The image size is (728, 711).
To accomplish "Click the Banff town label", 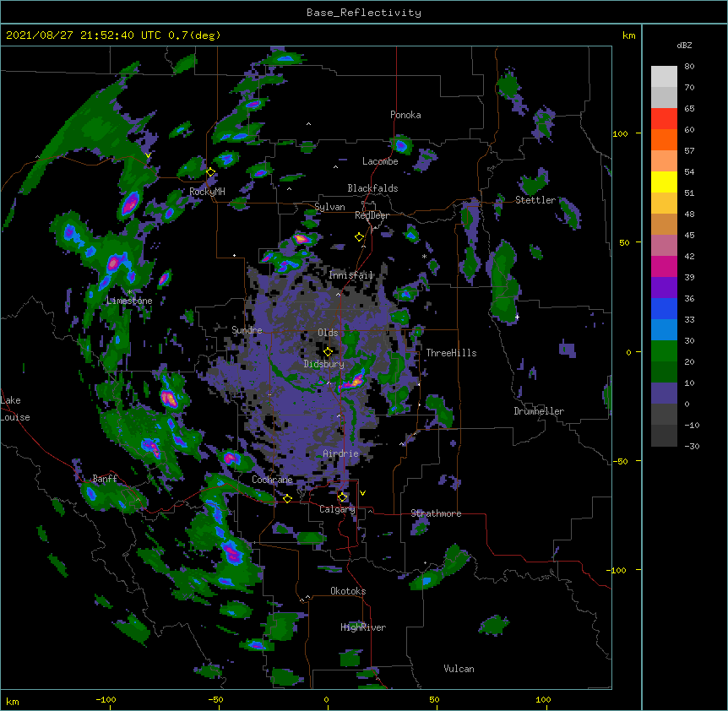I will click(x=105, y=479).
